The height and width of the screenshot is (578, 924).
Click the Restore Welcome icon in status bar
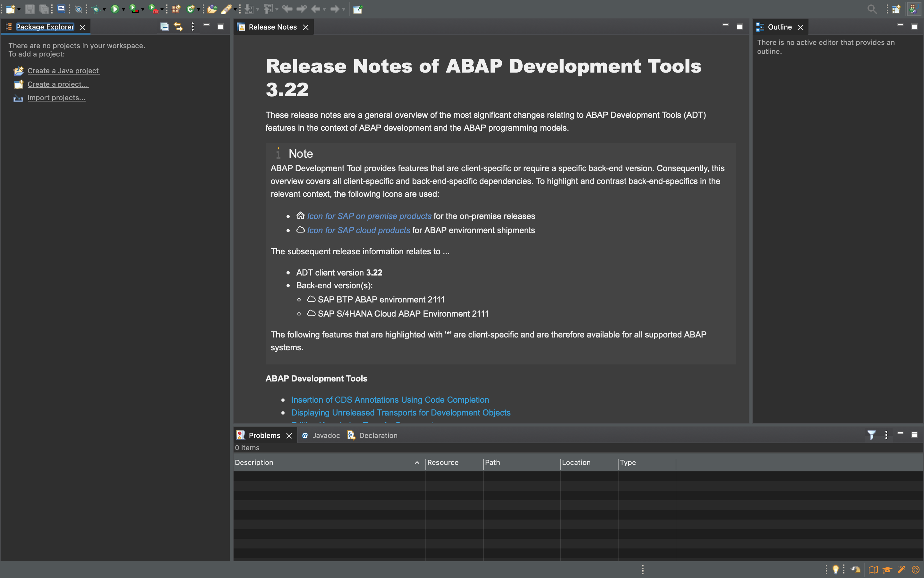856,570
